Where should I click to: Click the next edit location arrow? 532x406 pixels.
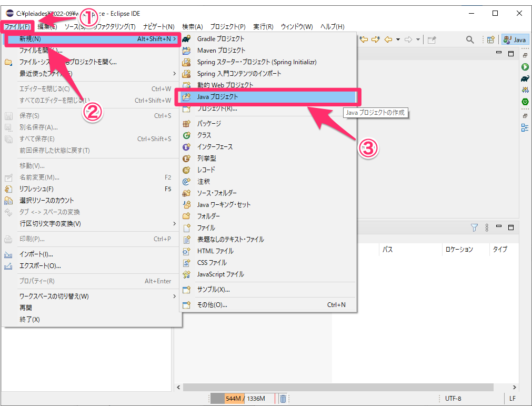click(x=376, y=39)
